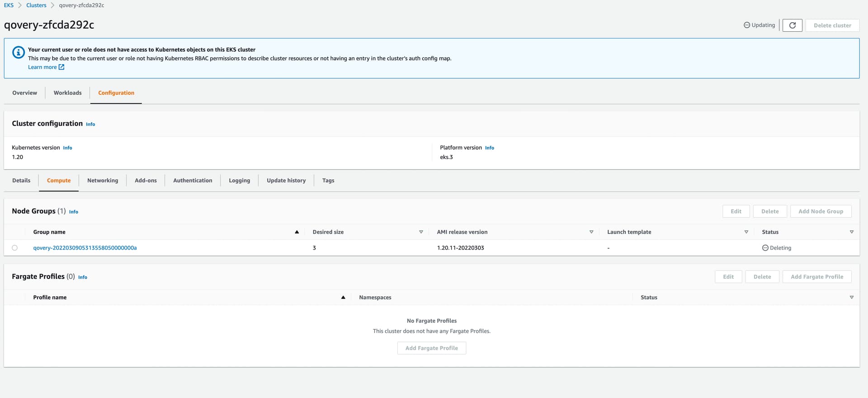Sort by Profile name ascending arrow
This screenshot has height=398, width=868.
[343, 298]
